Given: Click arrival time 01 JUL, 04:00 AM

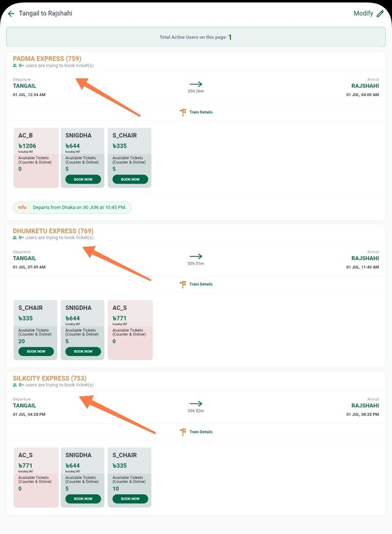Looking at the screenshot, I should [363, 95].
